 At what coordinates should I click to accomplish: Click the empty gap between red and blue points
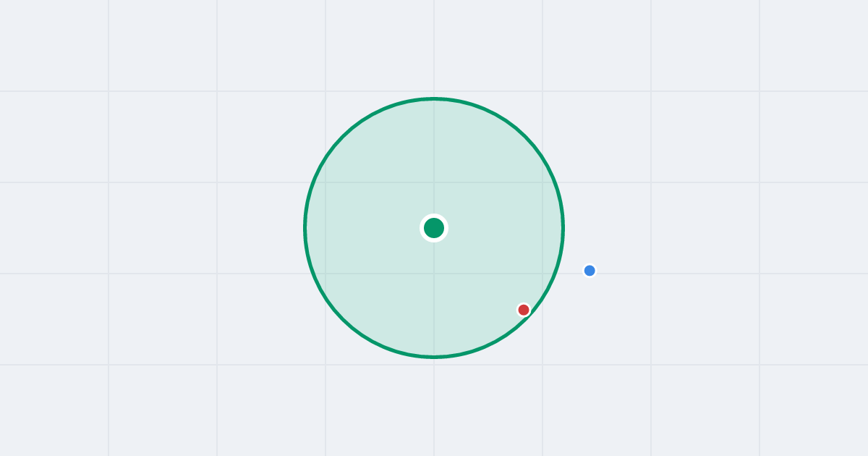(557, 290)
